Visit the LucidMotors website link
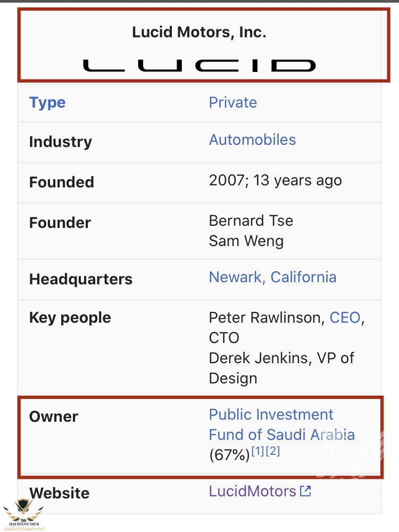 coord(253,491)
